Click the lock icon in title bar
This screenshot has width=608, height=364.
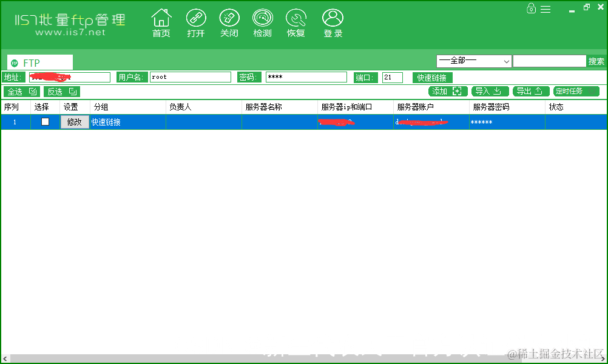(x=531, y=8)
